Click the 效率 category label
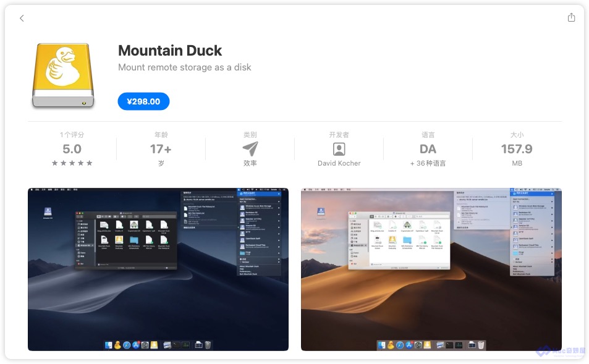589x364 pixels. [250, 163]
